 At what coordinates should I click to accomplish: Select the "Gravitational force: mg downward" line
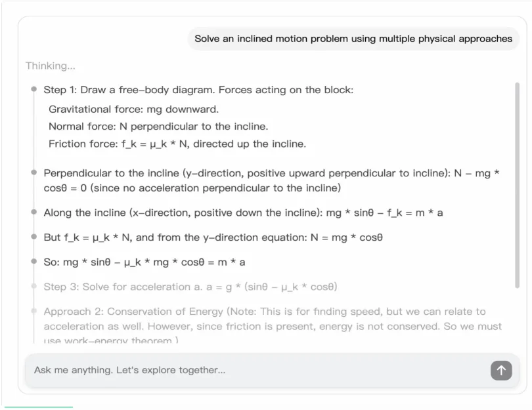133,109
